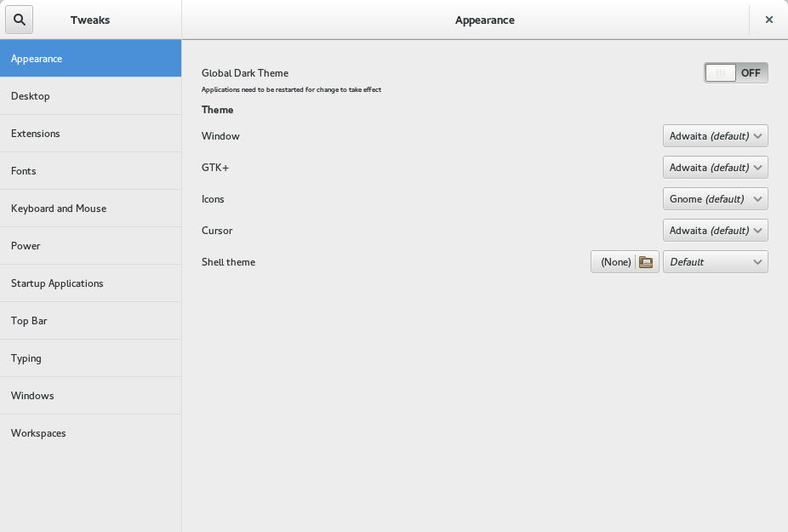Open the Extensions section

tap(90, 134)
